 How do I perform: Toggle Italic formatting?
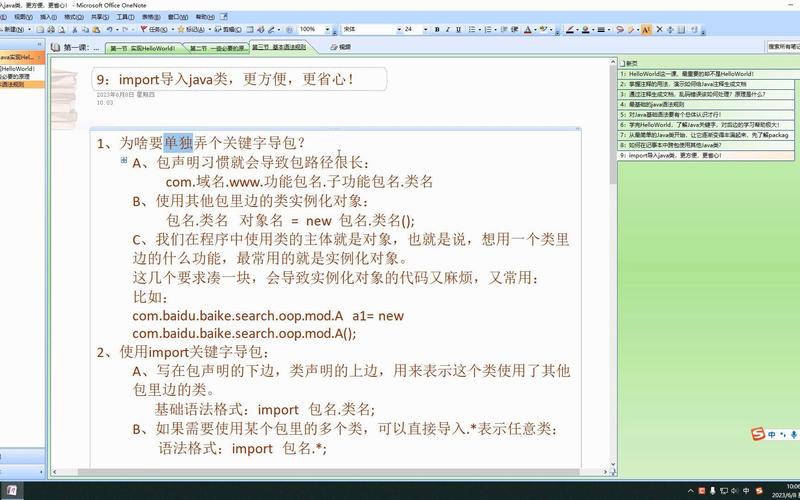447,29
